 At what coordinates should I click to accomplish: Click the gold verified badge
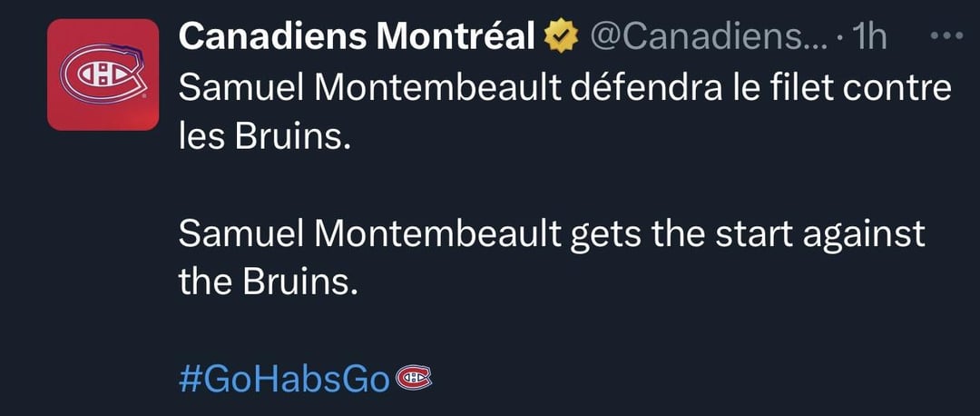pyautogui.click(x=561, y=37)
